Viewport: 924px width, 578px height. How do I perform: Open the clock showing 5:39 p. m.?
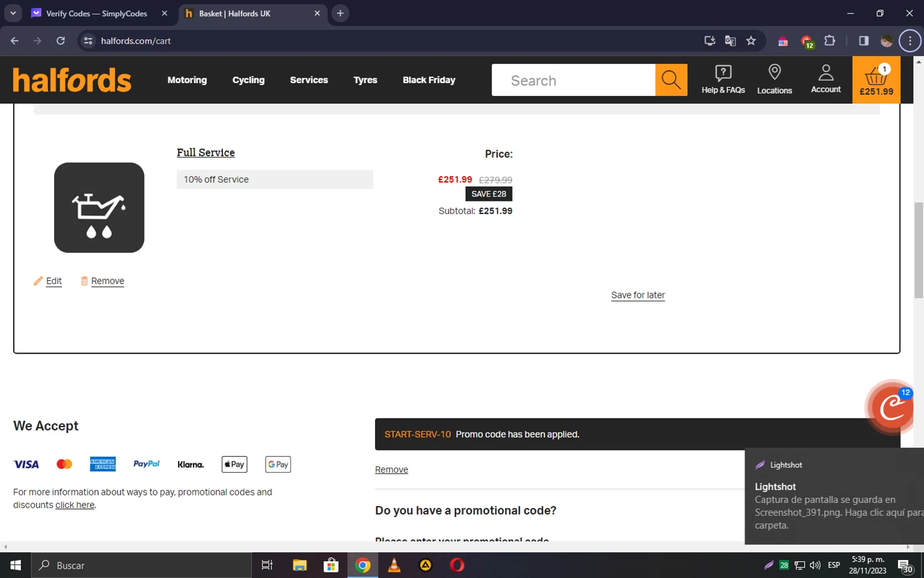tap(867, 565)
